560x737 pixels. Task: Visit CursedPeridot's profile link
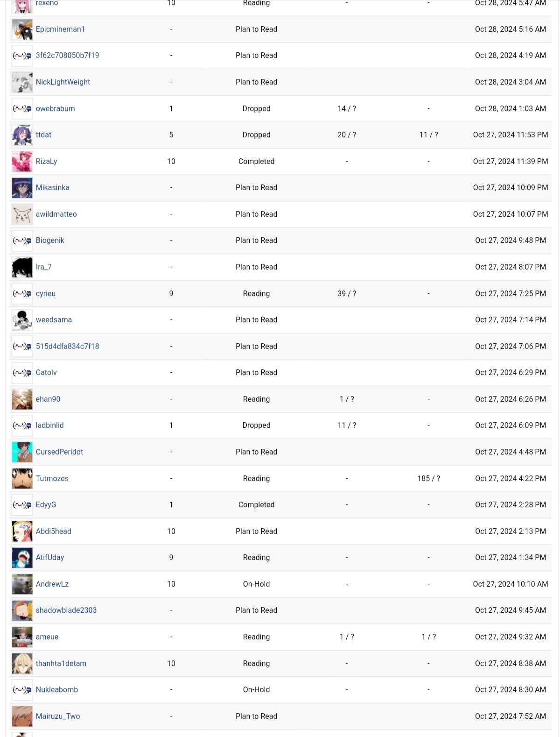coord(59,452)
